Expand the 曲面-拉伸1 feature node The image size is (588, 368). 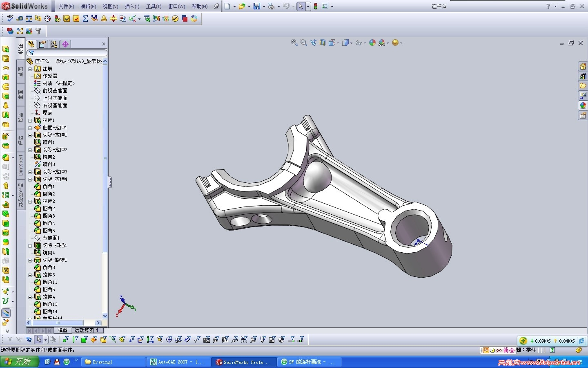(30, 128)
